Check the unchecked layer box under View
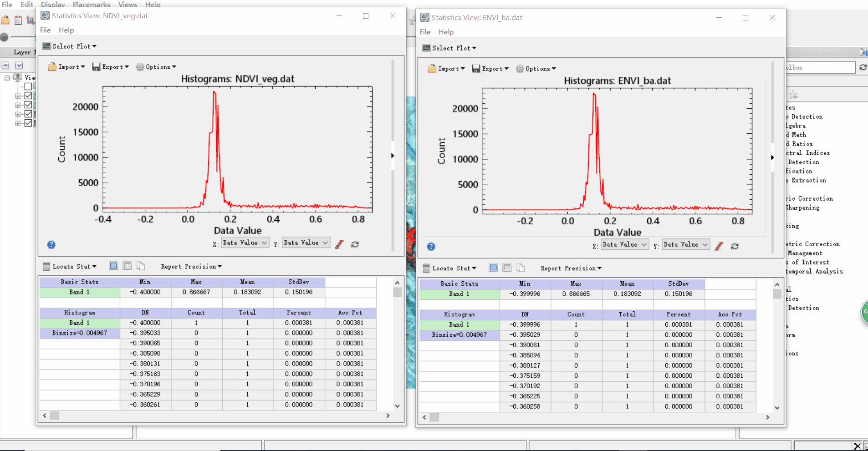The height and width of the screenshot is (451, 868). click(x=28, y=86)
